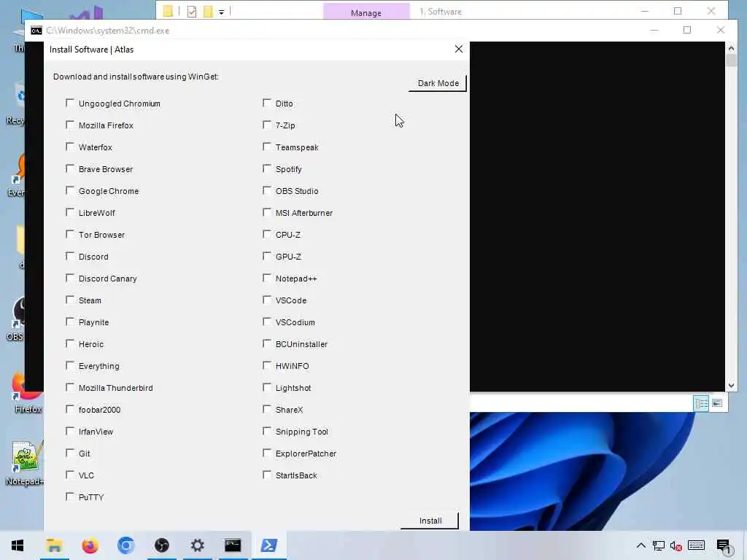
Task: Tick the HWiNFO checkbox
Action: pos(267,365)
